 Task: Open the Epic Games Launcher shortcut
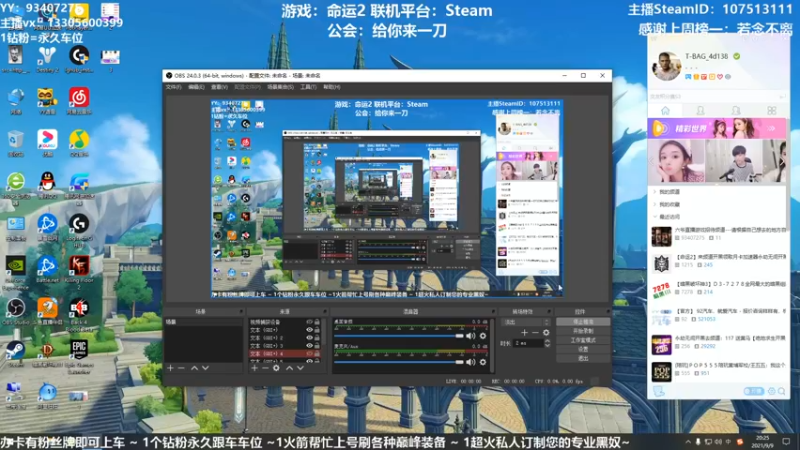(79, 356)
